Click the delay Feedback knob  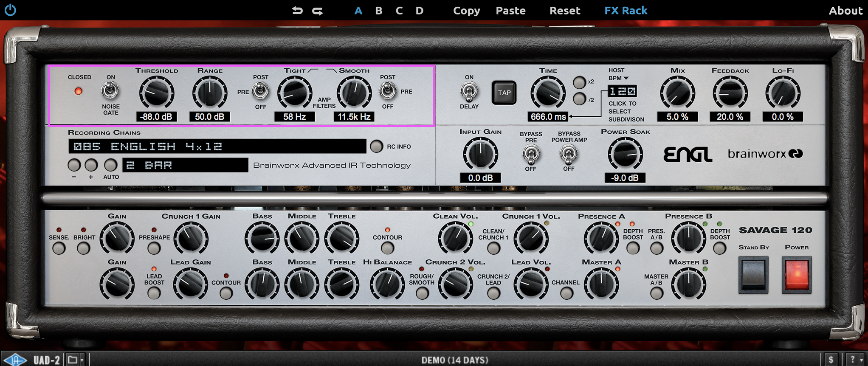730,93
